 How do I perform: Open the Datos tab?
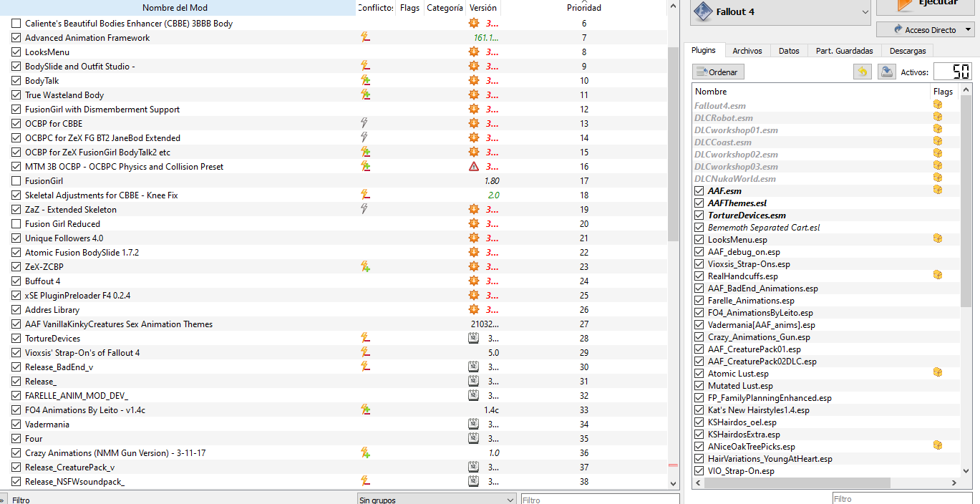(x=789, y=51)
